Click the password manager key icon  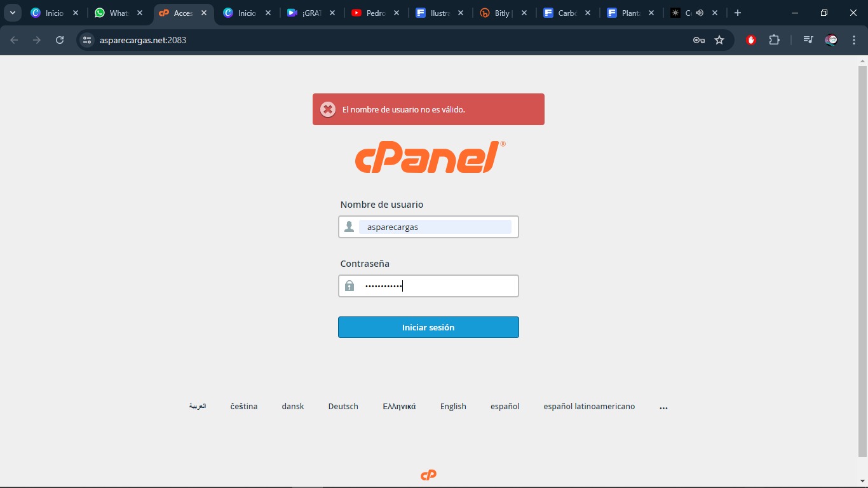coord(698,40)
